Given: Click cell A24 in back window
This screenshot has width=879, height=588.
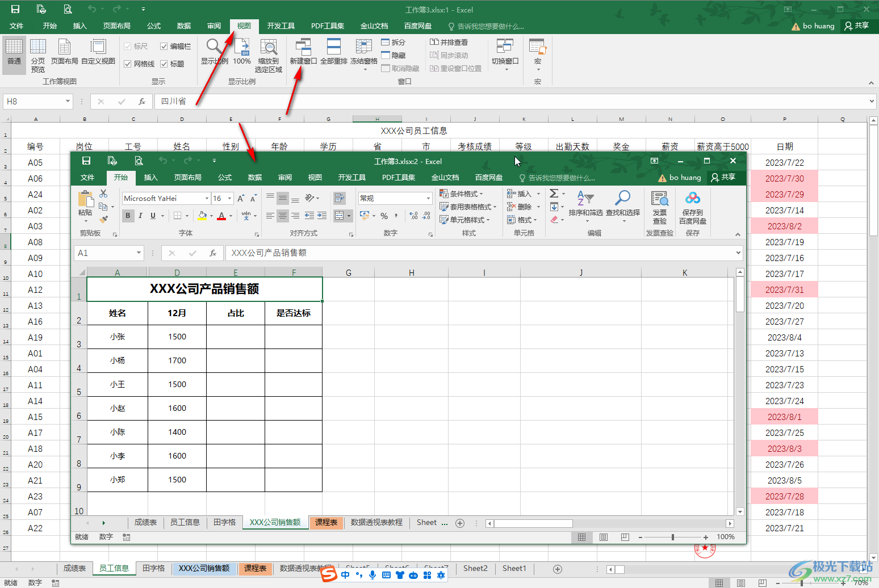Looking at the screenshot, I should point(35,194).
